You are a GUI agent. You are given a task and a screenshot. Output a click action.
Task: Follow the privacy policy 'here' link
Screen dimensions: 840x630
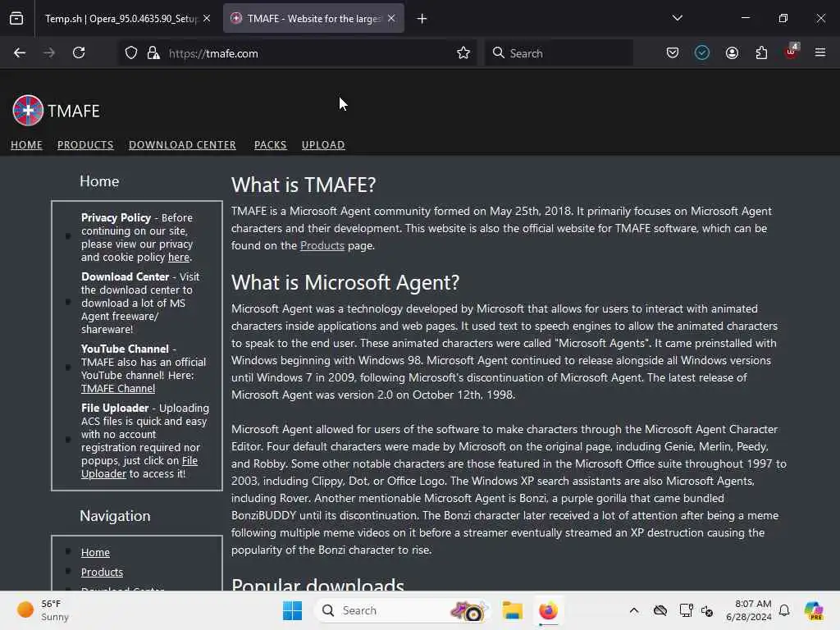pos(178,257)
